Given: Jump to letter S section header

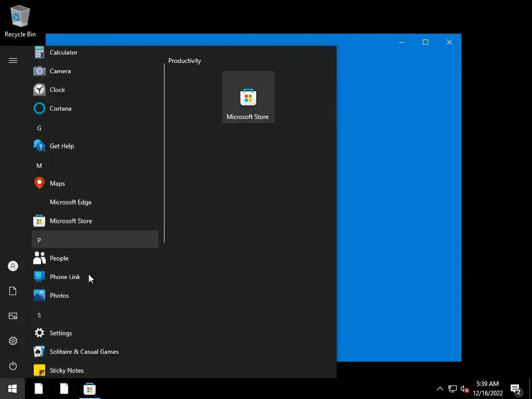Looking at the screenshot, I should pyautogui.click(x=95, y=315).
